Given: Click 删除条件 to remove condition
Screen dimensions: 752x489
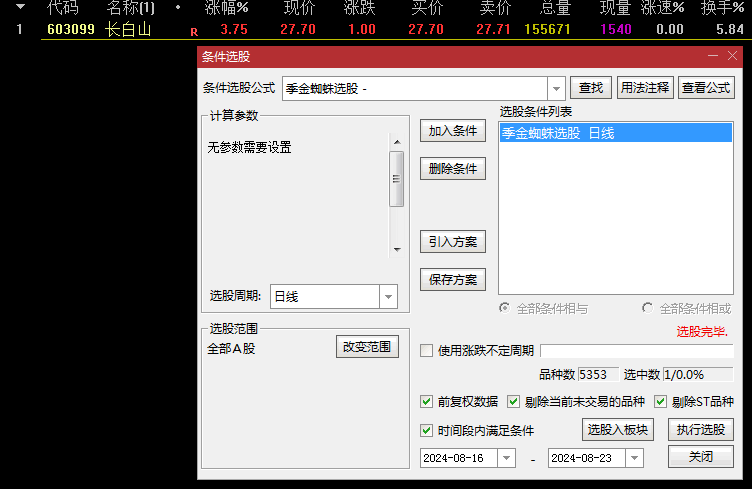Looking at the screenshot, I should click(x=453, y=169).
